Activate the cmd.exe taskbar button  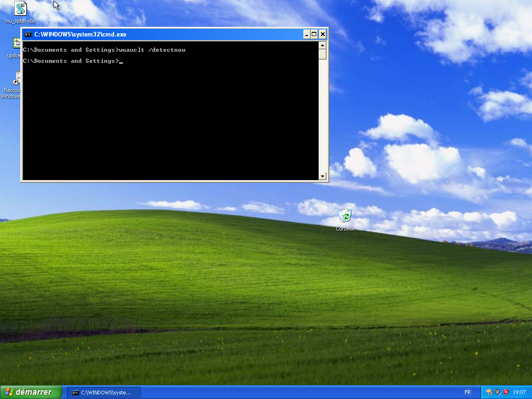[x=104, y=393]
